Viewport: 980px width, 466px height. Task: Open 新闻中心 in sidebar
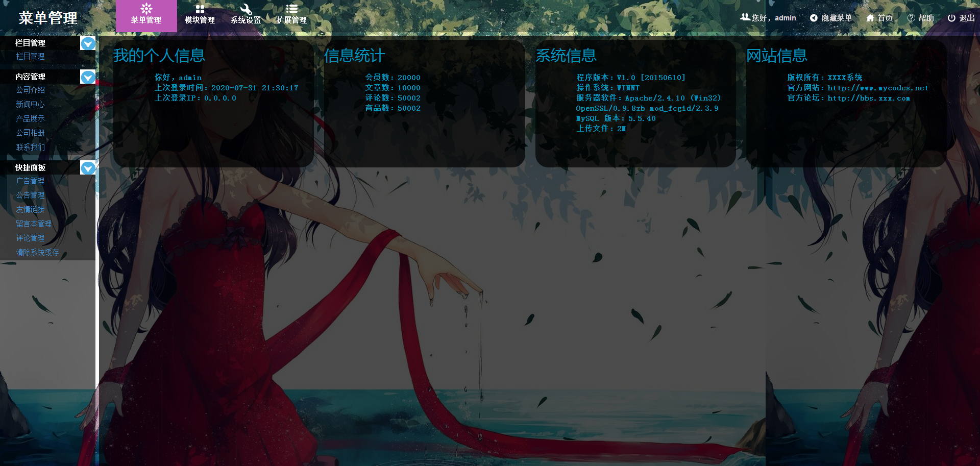(30, 104)
